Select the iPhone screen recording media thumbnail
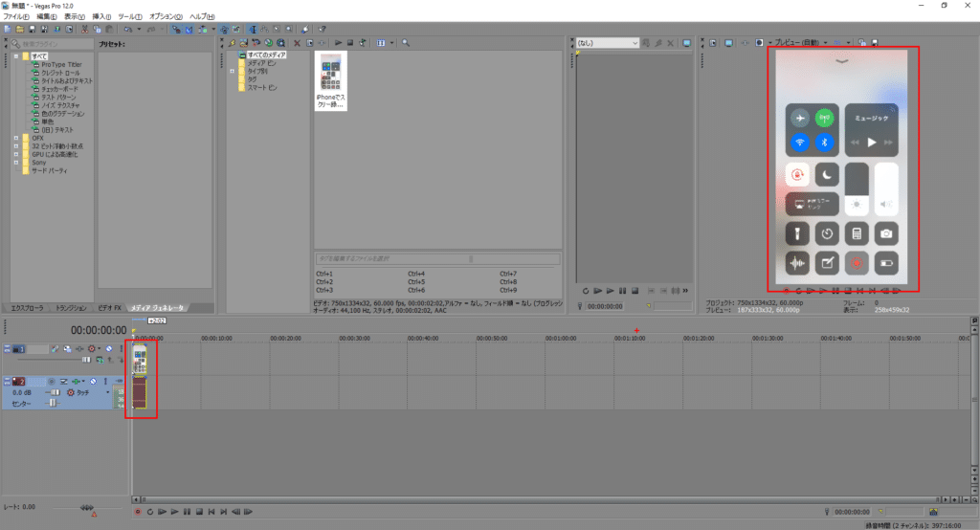This screenshot has height=530, width=980. (330, 79)
